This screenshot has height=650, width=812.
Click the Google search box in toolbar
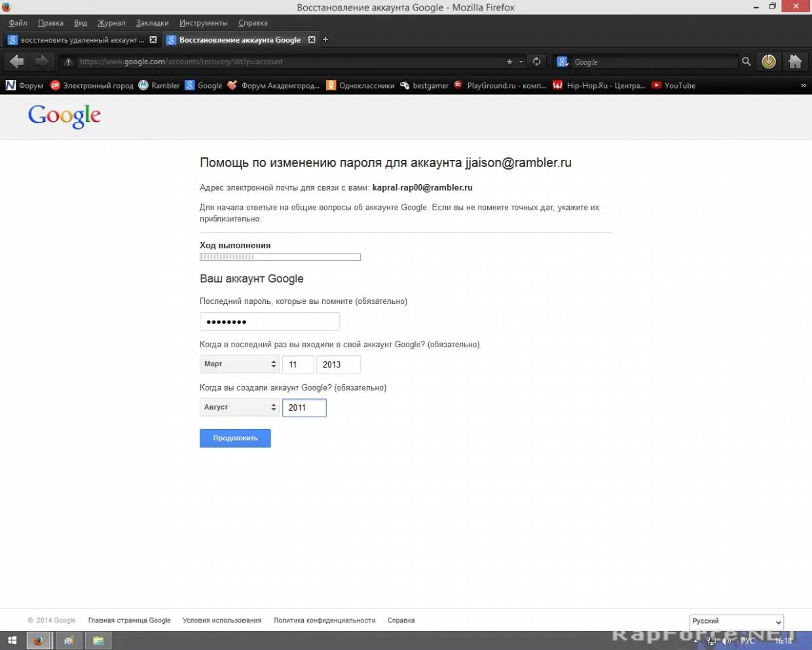tap(655, 62)
